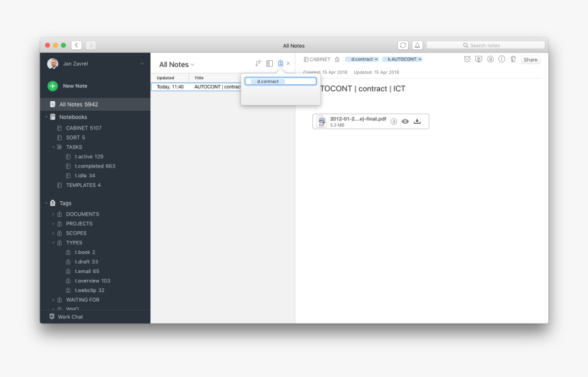The height and width of the screenshot is (377, 588).
Task: Go back with the left arrow button
Action: click(77, 45)
